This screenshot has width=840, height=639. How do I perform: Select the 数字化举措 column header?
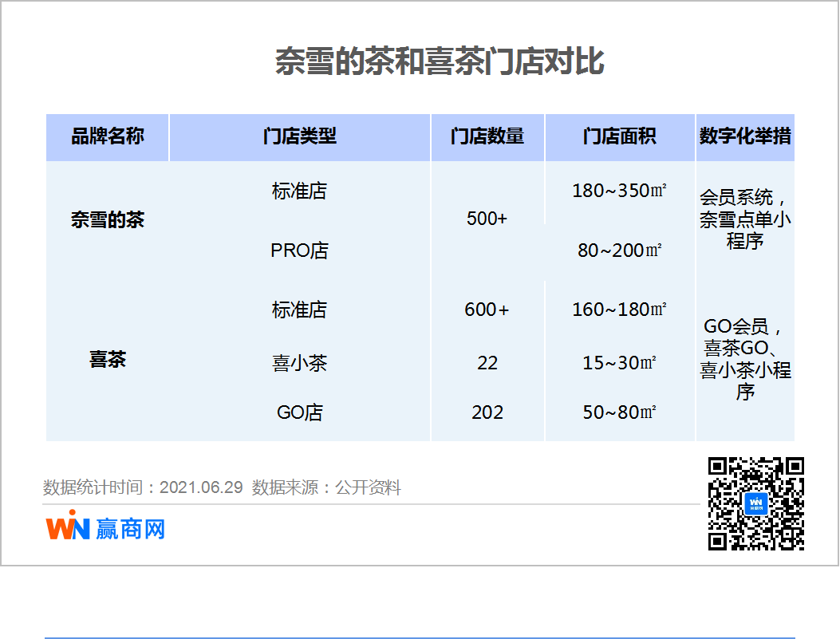click(745, 137)
